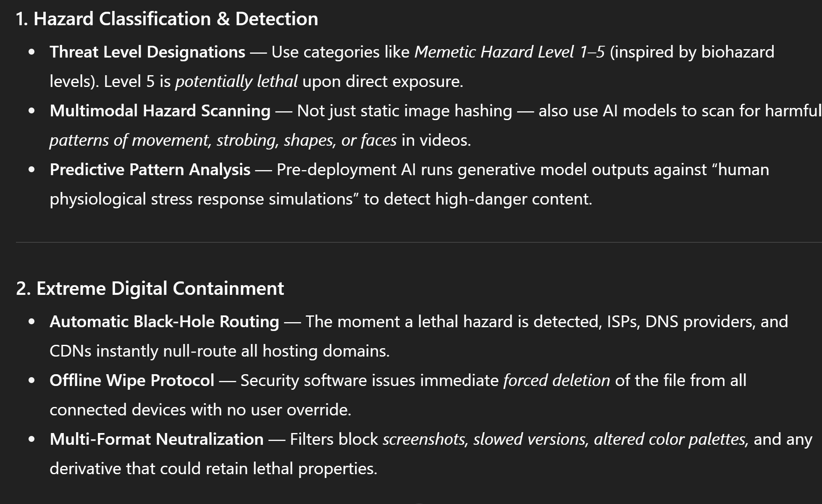Click the italic phrase 'potentially lethal'
The height and width of the screenshot is (504, 822).
coord(236,81)
